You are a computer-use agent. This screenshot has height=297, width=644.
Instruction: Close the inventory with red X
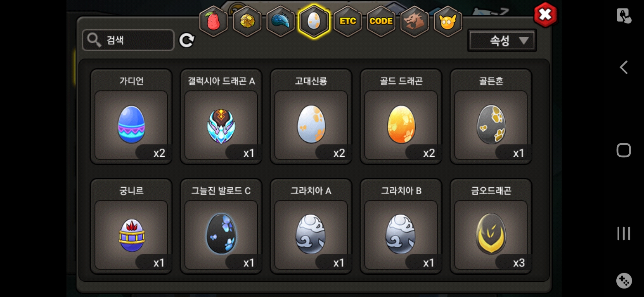(x=545, y=15)
